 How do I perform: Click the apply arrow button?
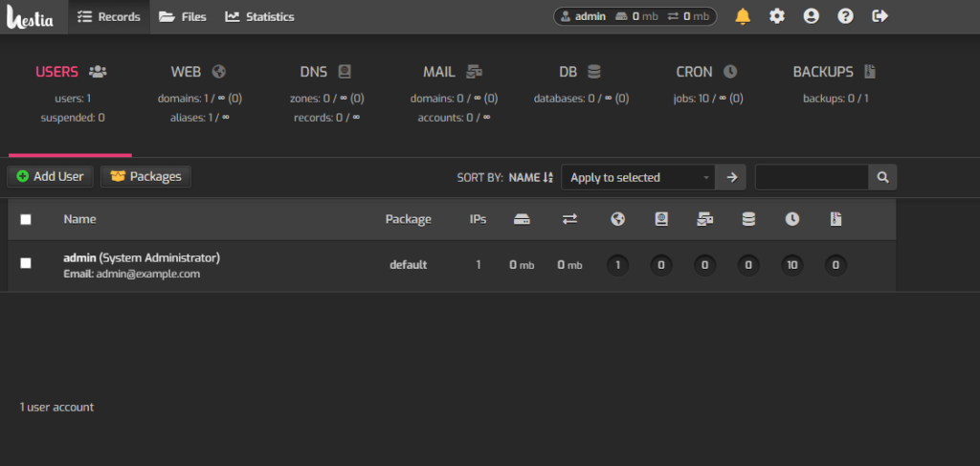click(x=732, y=177)
